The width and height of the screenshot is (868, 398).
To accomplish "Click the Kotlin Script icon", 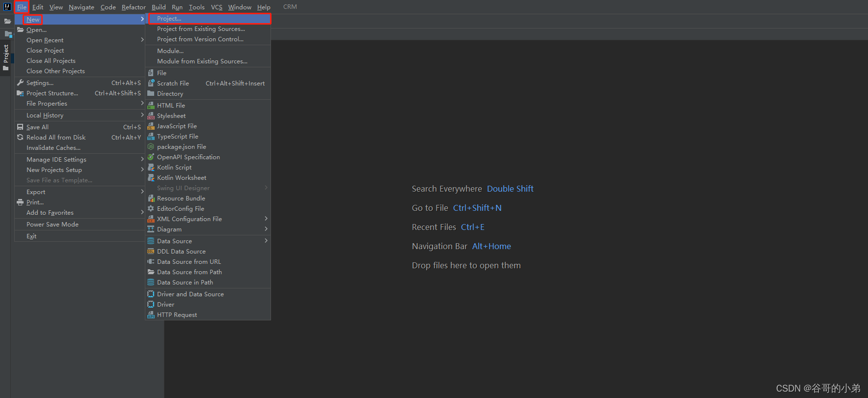I will coord(151,167).
